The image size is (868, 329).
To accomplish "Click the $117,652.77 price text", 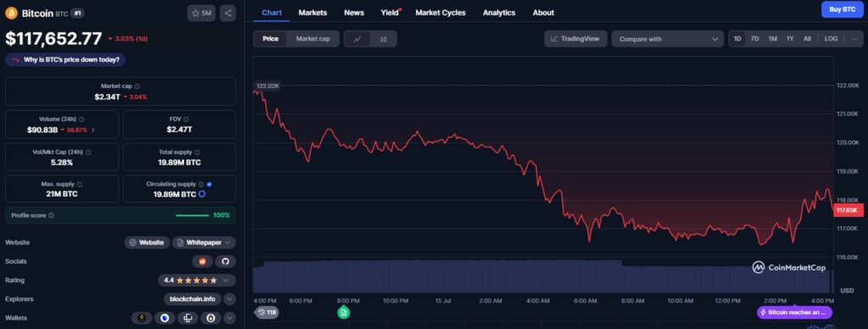I will (53, 38).
